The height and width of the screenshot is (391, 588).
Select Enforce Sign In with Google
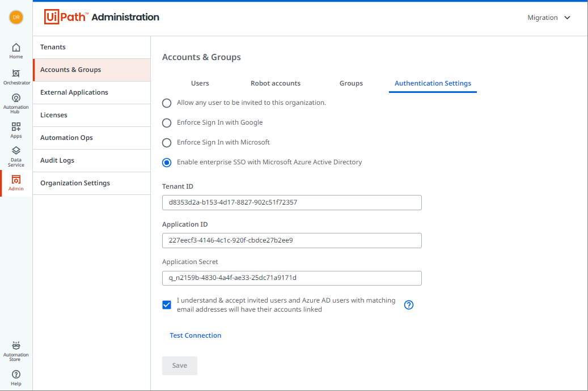(167, 123)
